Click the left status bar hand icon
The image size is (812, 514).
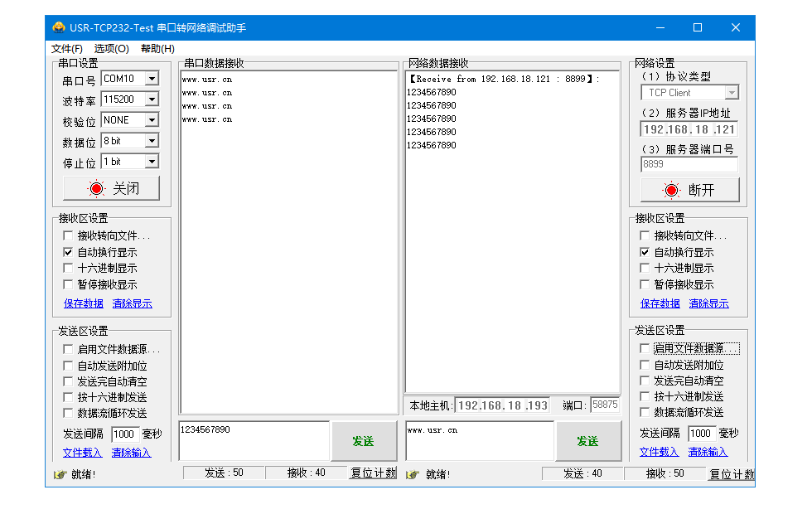point(60,474)
